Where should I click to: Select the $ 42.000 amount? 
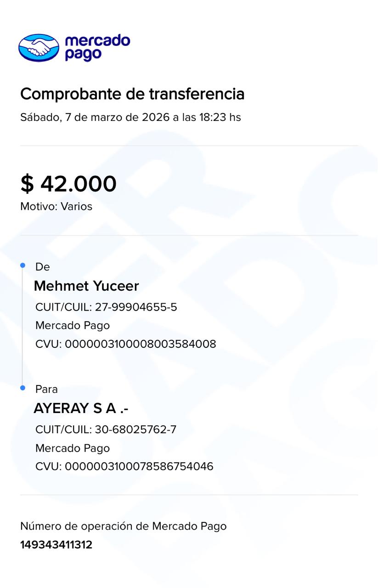pos(68,184)
